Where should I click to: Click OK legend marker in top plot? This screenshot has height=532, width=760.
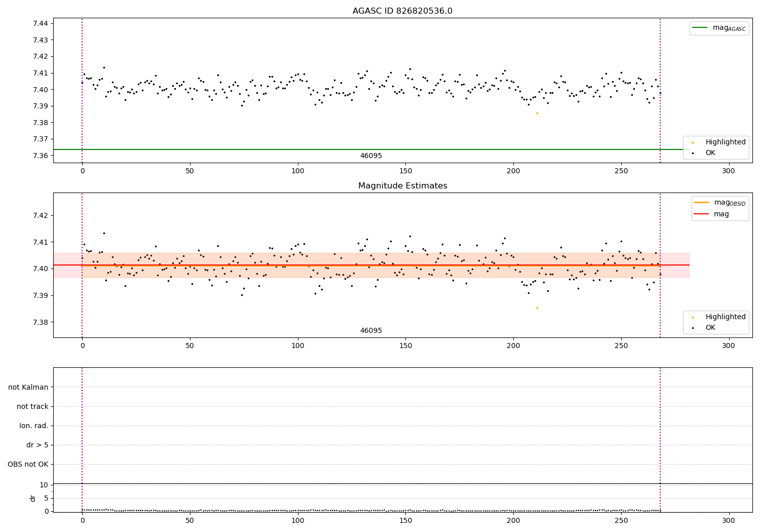point(693,153)
